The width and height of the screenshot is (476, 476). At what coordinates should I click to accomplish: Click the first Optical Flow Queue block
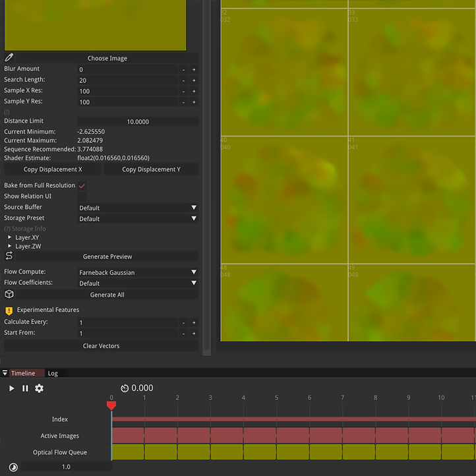point(128,452)
